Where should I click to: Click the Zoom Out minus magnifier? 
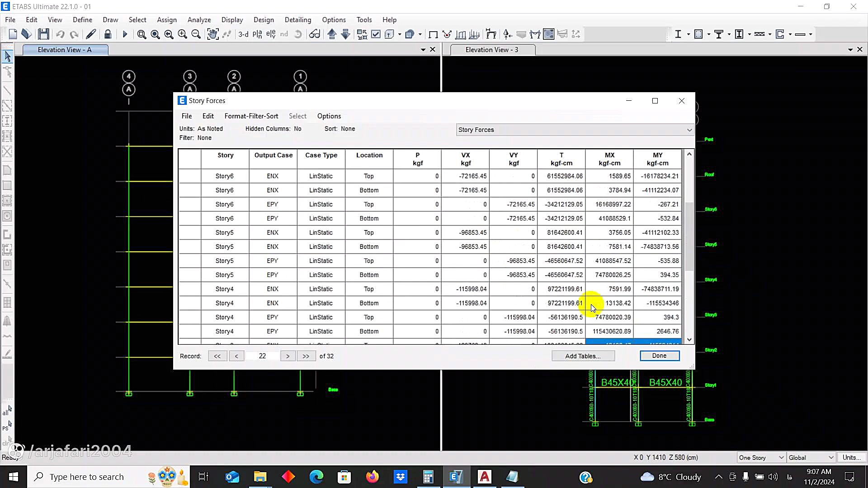(196, 34)
